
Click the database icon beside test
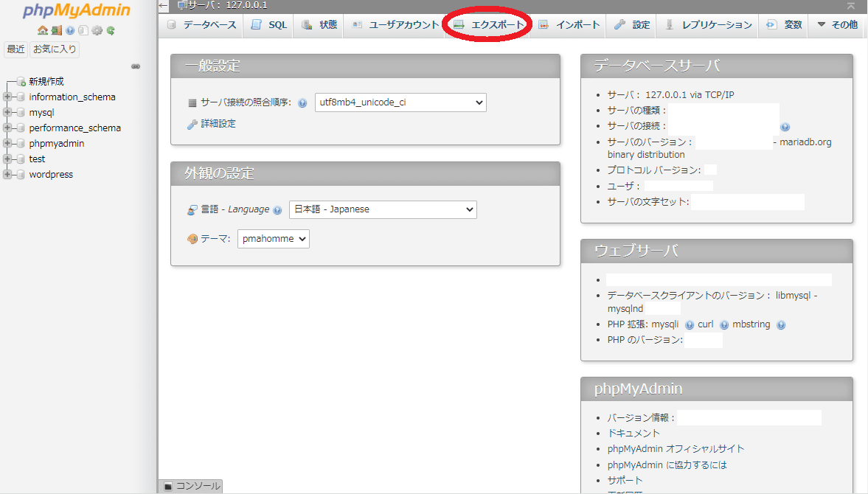point(21,159)
